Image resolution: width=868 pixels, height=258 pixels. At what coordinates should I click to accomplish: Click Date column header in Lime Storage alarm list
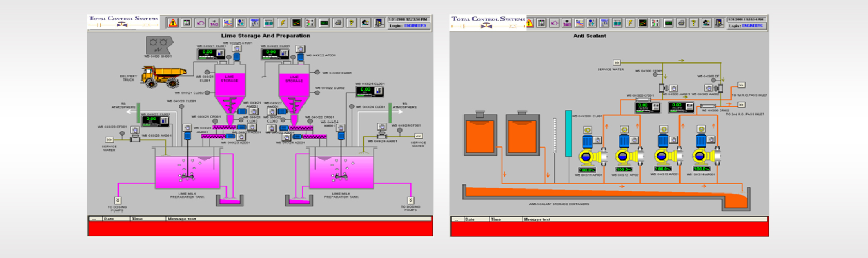click(109, 219)
